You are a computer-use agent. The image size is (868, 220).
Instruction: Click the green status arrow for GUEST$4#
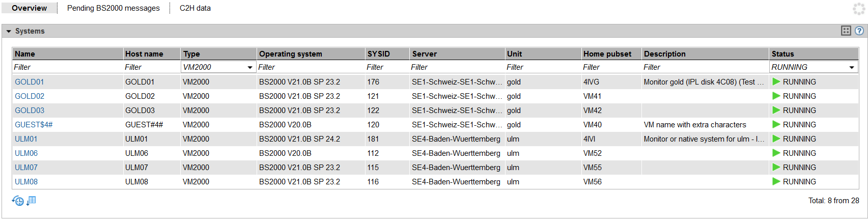pos(776,125)
